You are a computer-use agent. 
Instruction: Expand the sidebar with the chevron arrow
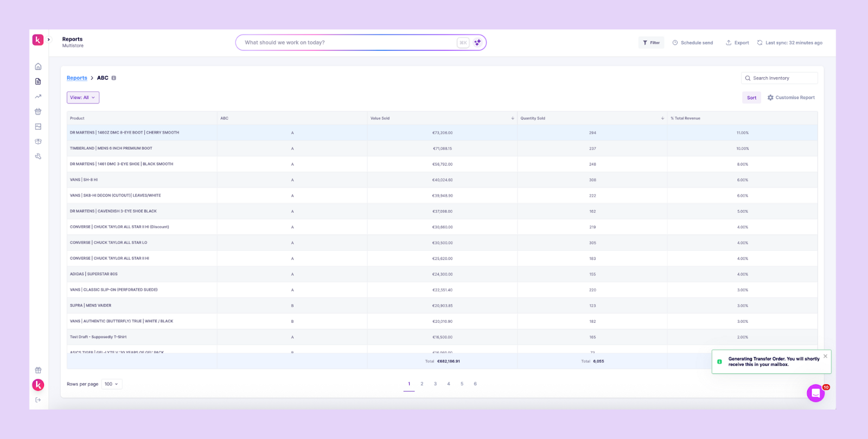click(x=49, y=40)
